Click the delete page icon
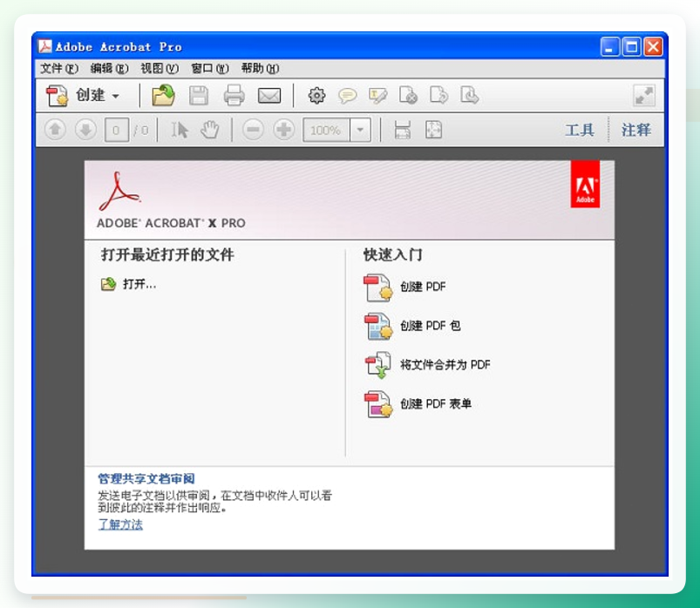The height and width of the screenshot is (608, 700). pos(408,96)
